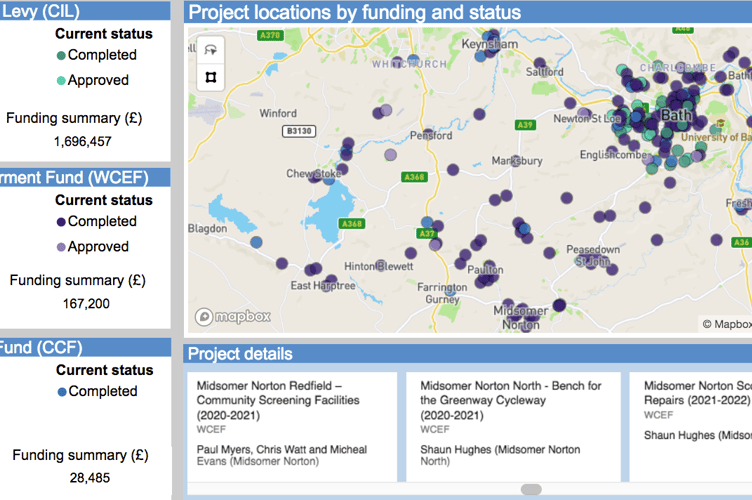Click Shaun Hughes (Midsomer Norton North) text
The height and width of the screenshot is (500, 752).
click(x=500, y=455)
